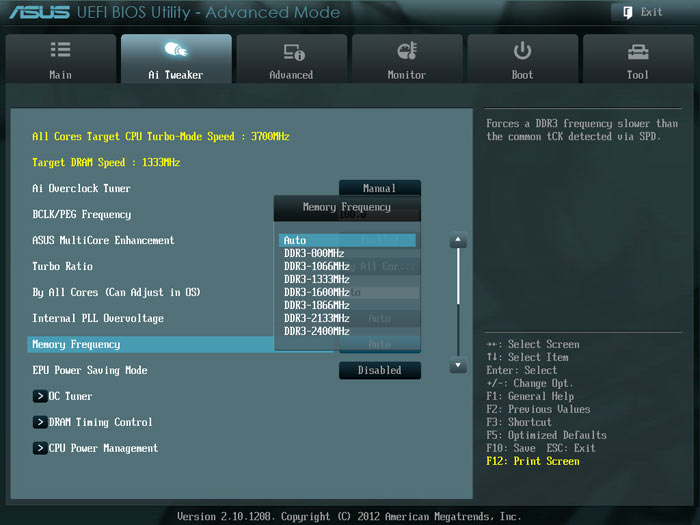Select DDR3-2400MHz memory frequency option
The width and height of the screenshot is (700, 525).
(317, 331)
